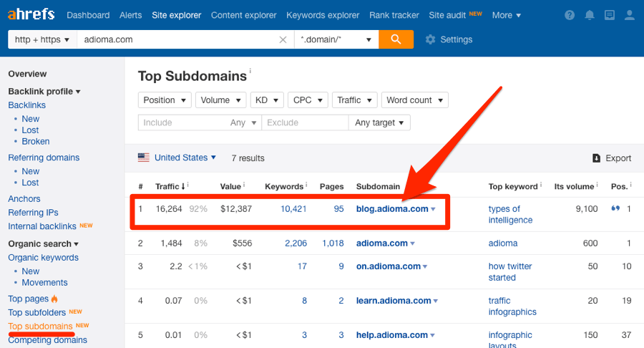Open the user account icon
This screenshot has height=348, width=644.
pos(629,15)
